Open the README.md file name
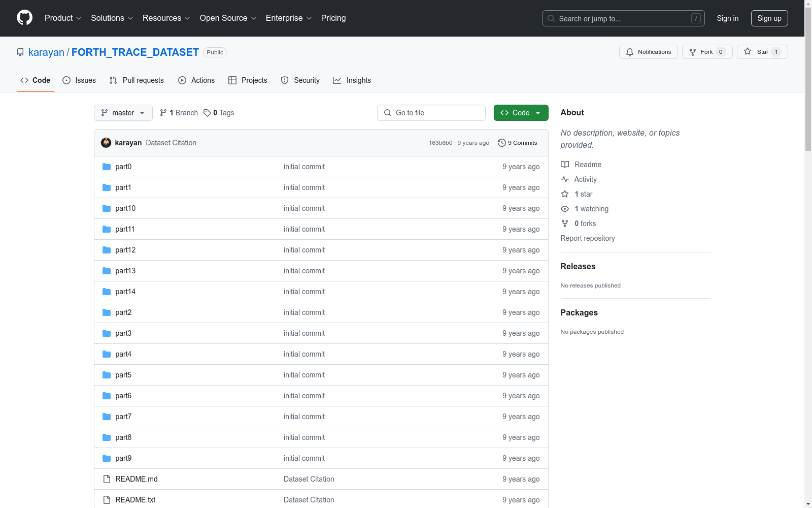Screen dimensions: 812x508 click(x=137, y=479)
